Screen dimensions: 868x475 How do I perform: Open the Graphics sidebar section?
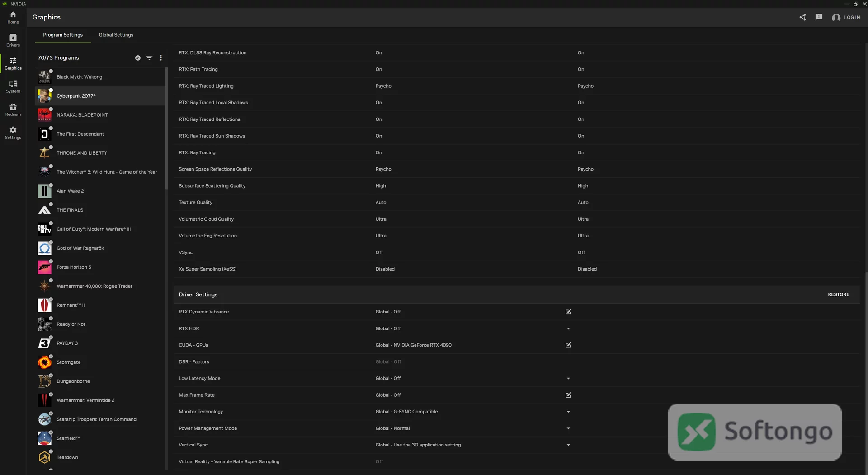pyautogui.click(x=13, y=63)
